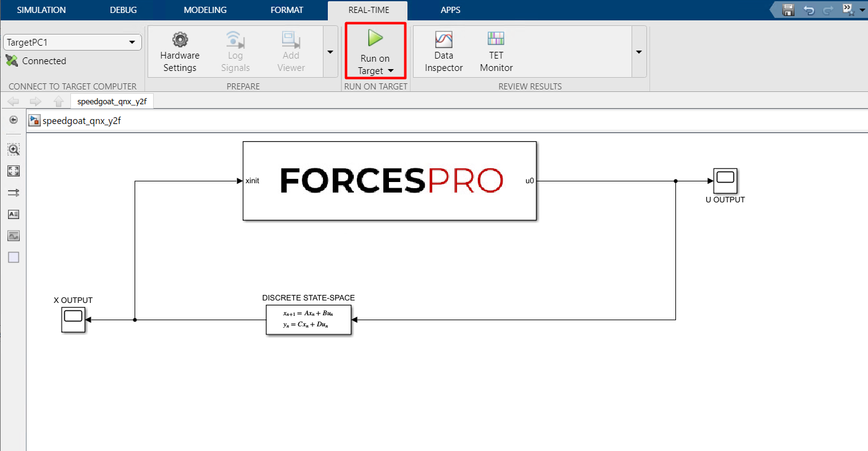Select the Annotation text tool in palette
The width and height of the screenshot is (868, 451).
coord(14,214)
